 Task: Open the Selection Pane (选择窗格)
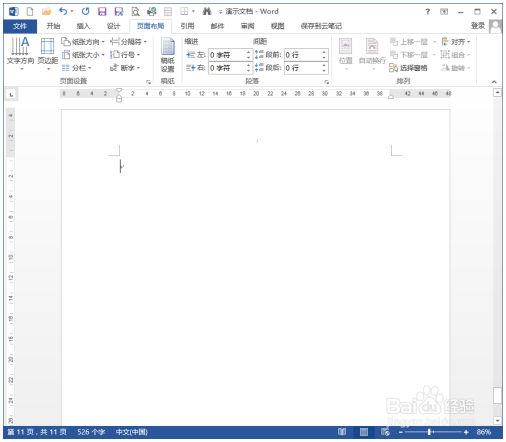408,68
